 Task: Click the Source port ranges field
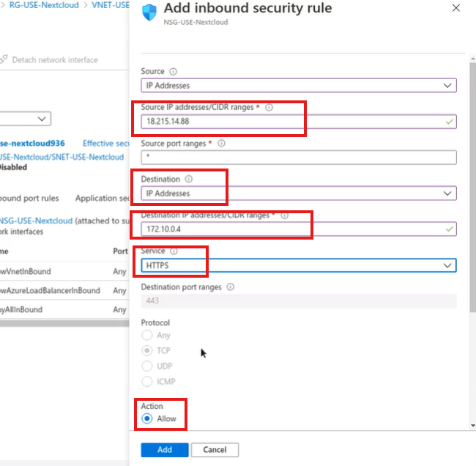298,158
